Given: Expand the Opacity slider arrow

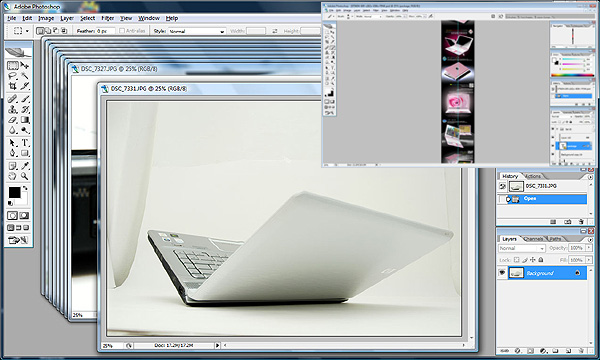Looking at the screenshot, I should pyautogui.click(x=589, y=248).
